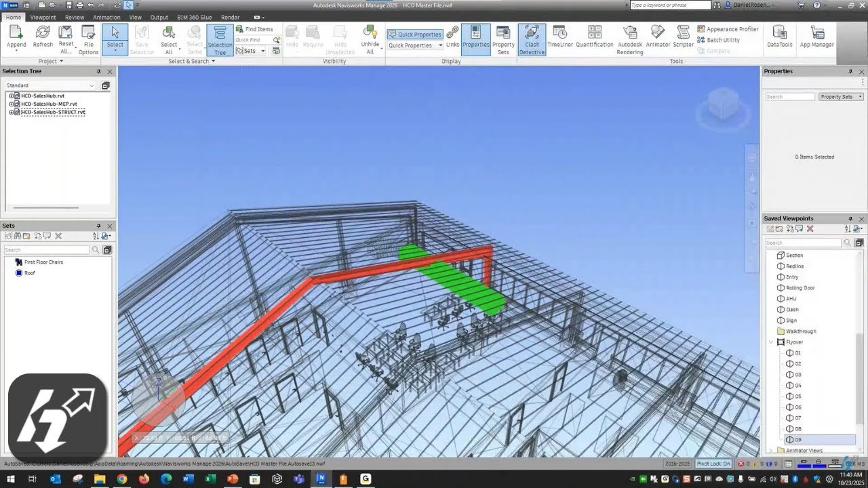The image size is (868, 488).
Task: Expand HCO-SalesHub.rvt tree node
Action: click(11, 96)
